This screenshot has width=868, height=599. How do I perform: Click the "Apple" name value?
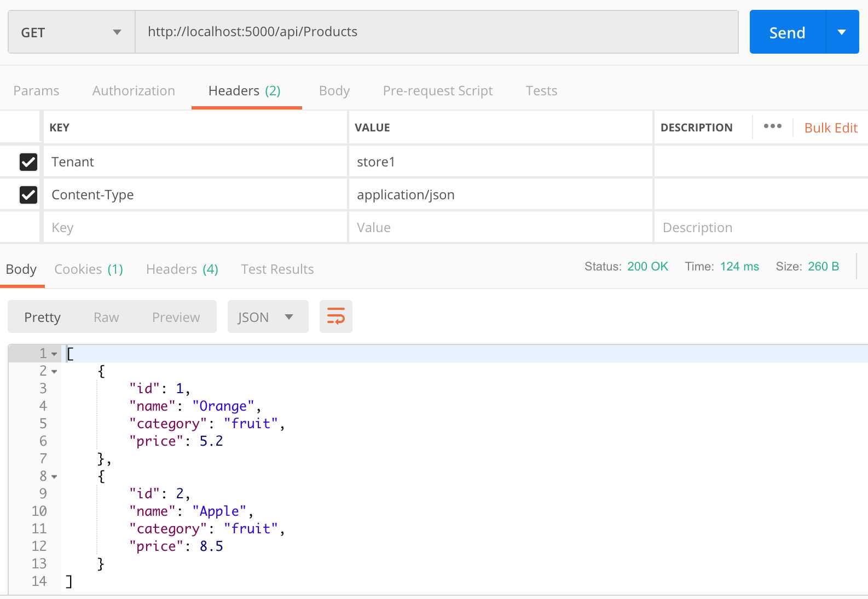(219, 511)
